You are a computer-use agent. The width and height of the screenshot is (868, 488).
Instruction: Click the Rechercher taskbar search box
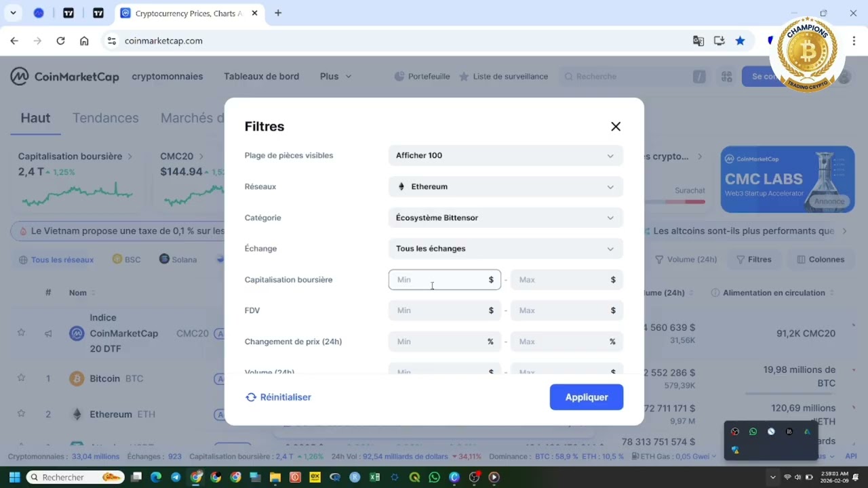75,477
